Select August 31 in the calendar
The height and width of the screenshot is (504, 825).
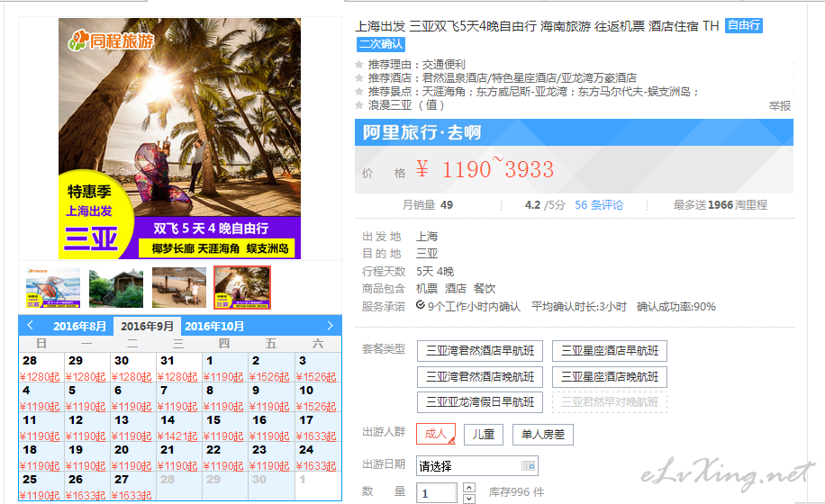pos(178,368)
